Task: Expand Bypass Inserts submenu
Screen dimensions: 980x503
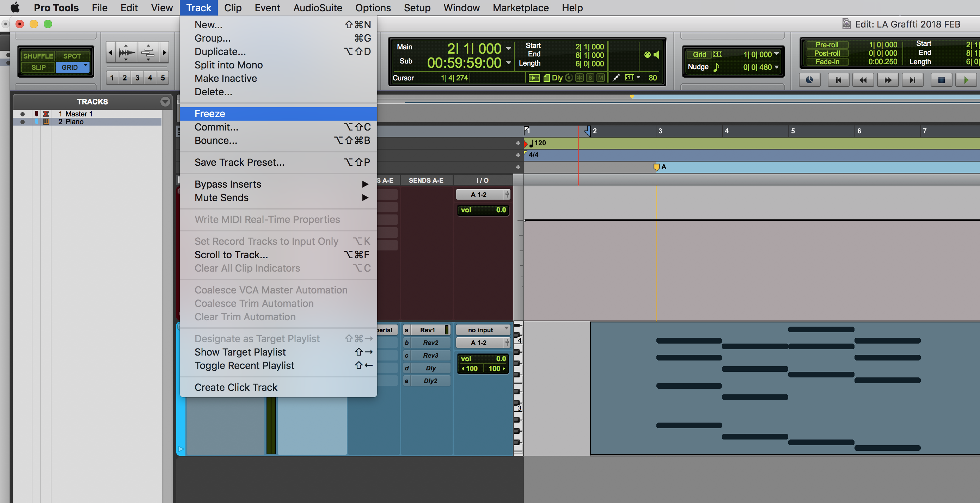Action: tap(278, 184)
